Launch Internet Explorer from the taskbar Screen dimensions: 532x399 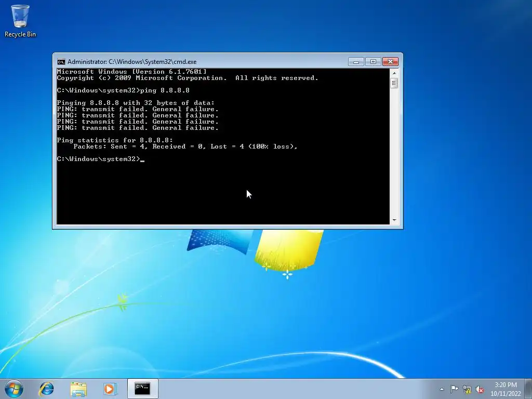point(46,389)
